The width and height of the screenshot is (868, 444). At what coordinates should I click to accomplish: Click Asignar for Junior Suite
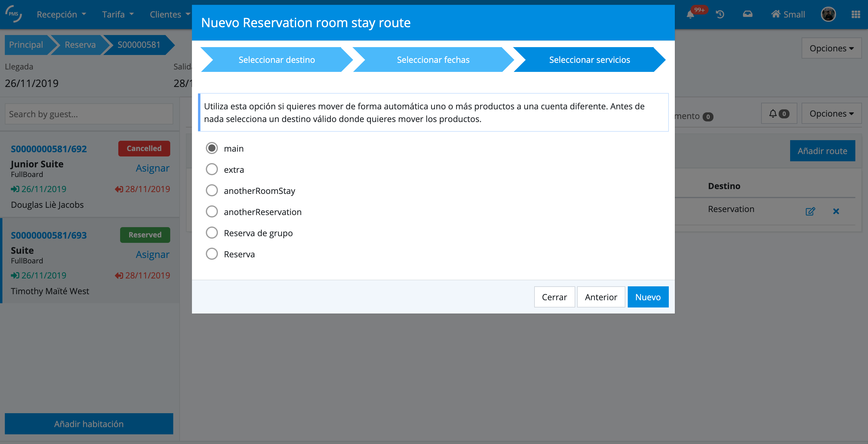click(x=153, y=168)
